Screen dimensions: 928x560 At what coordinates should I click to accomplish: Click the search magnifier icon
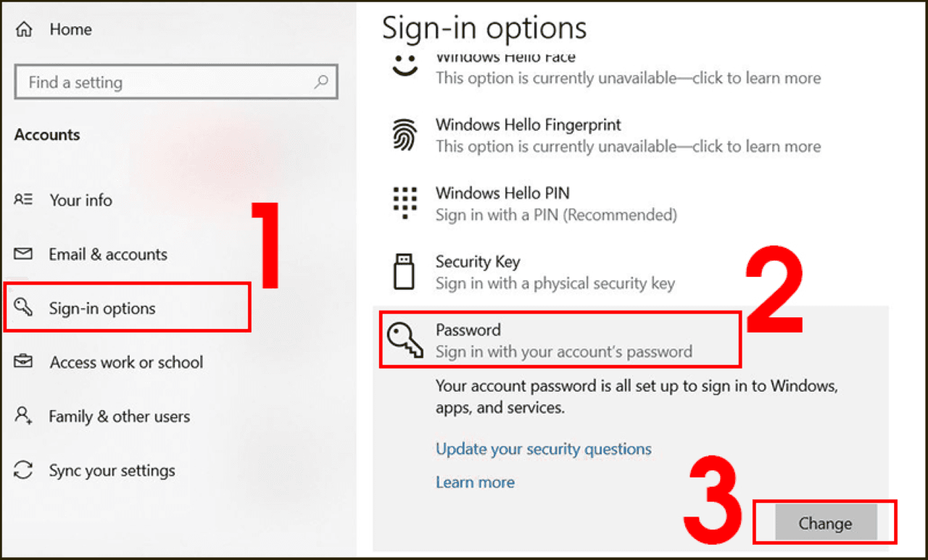tap(321, 83)
